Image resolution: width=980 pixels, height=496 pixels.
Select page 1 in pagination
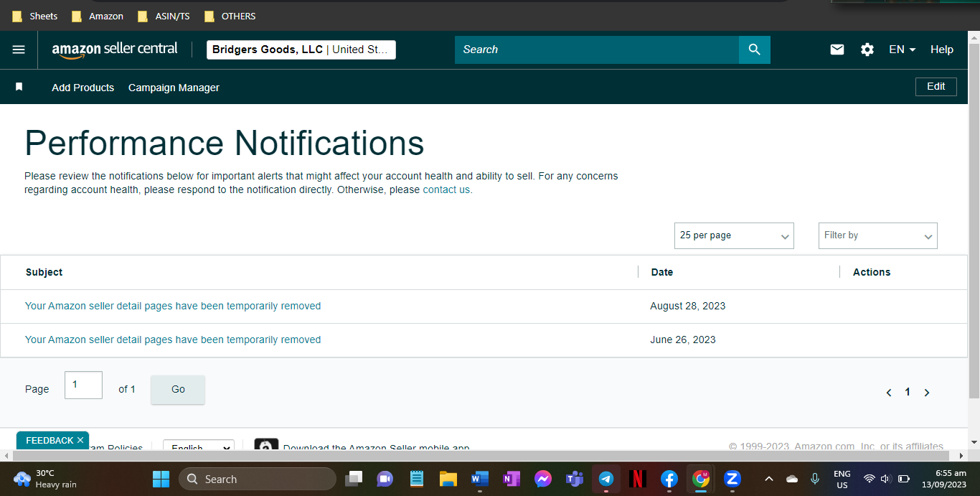pos(908,392)
